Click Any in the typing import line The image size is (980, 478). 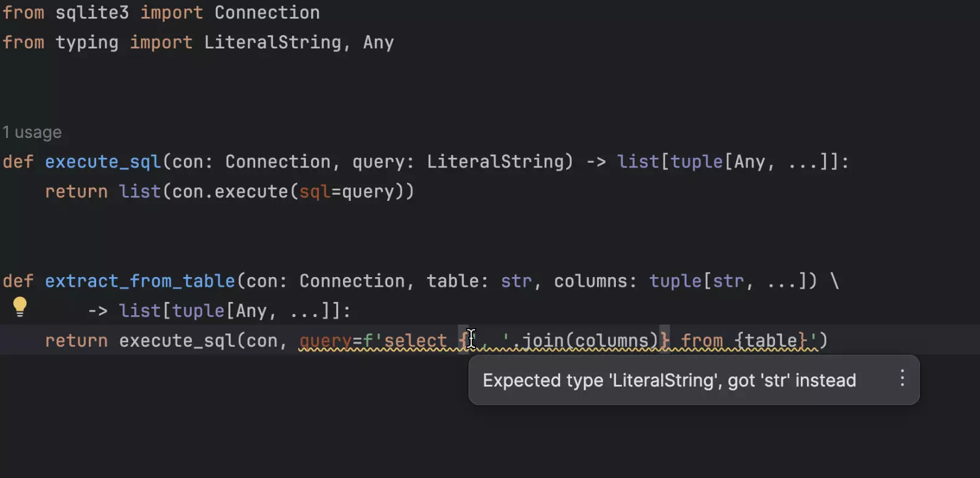pos(378,42)
